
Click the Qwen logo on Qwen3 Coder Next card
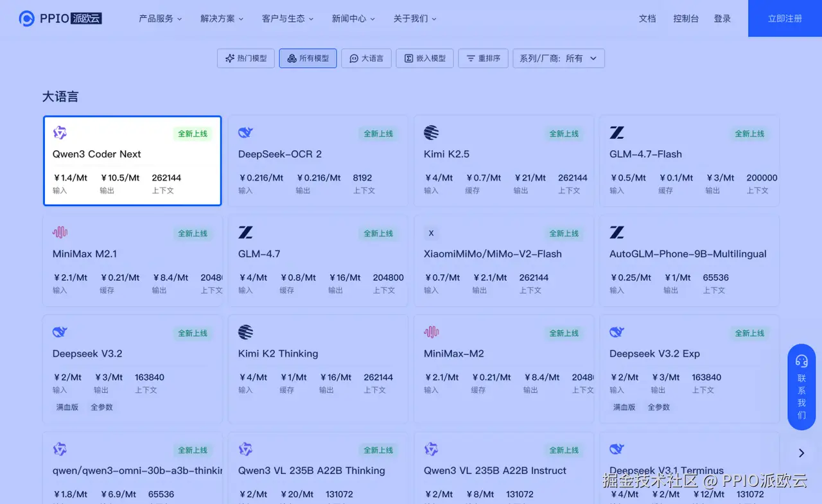pos(60,133)
